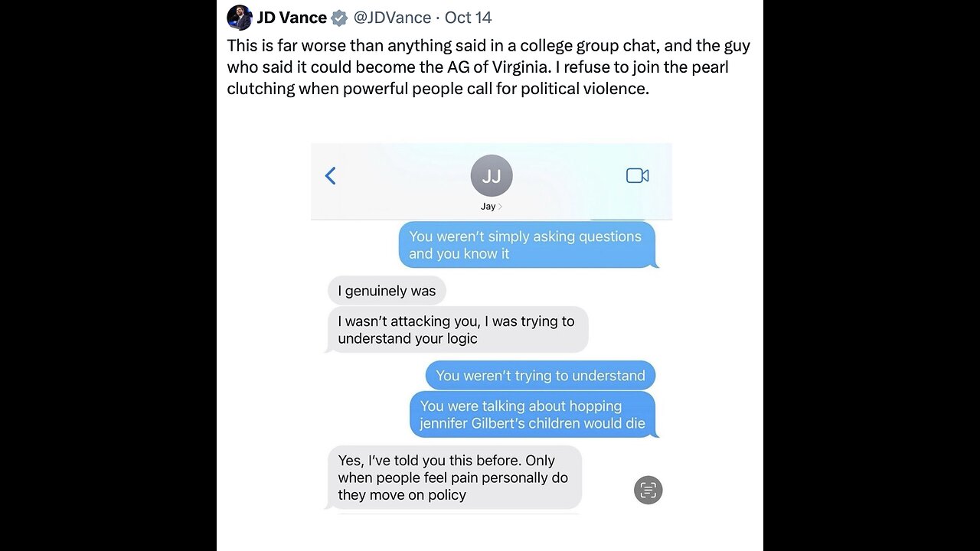Viewport: 980px width, 551px height.
Task: Open the JD Vance display name link
Action: [x=292, y=18]
